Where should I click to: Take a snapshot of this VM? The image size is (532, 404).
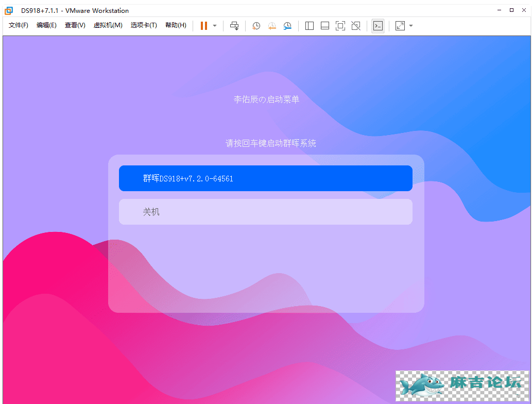click(x=256, y=26)
